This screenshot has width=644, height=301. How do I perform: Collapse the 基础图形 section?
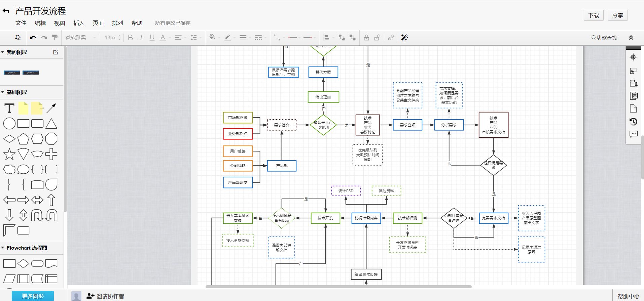(x=3, y=92)
